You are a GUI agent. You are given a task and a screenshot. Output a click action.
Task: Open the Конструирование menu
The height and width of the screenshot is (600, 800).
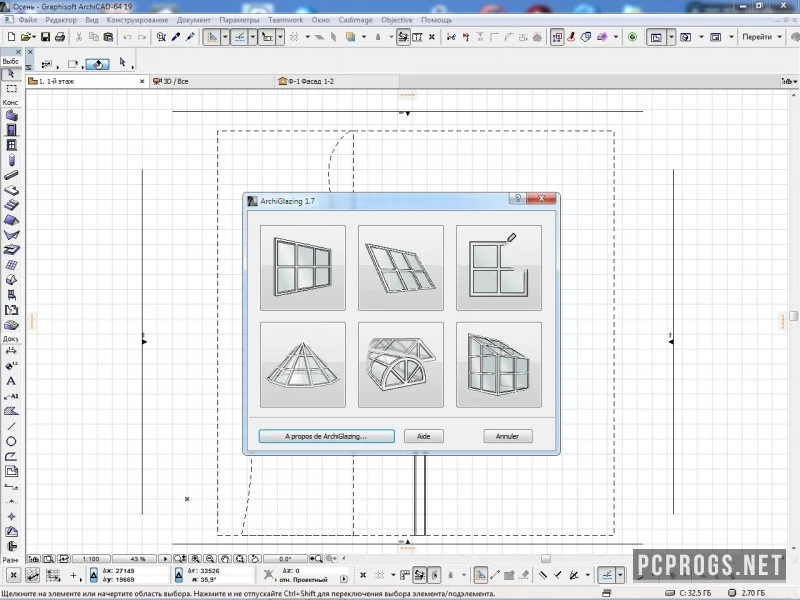(x=137, y=20)
